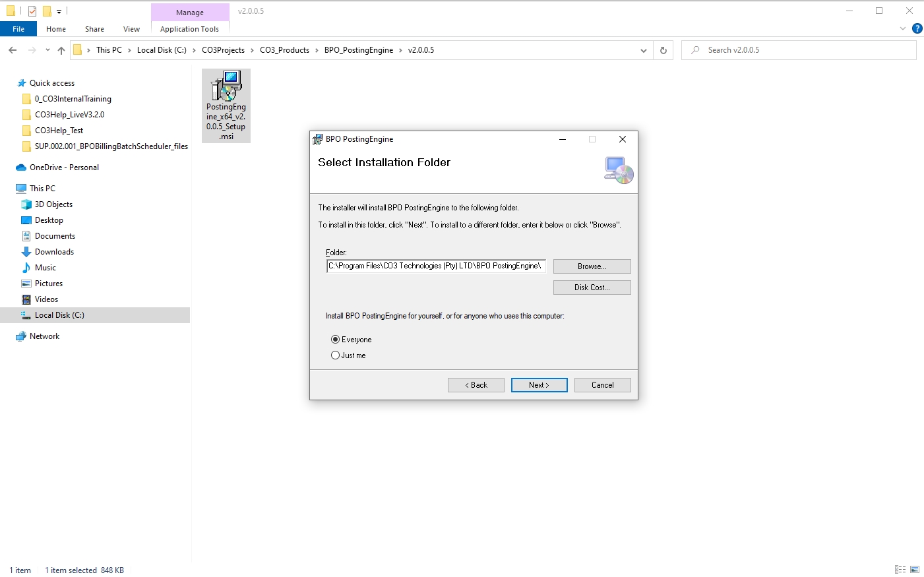Close the BPO PostingEngine installer dialog
Viewport: 924px width, 577px height.
click(622, 139)
